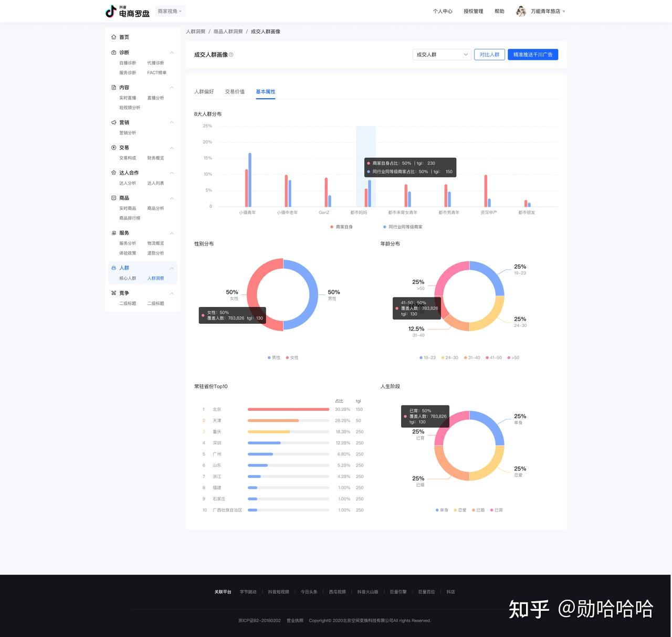
Task: Switch to the 交易价值 tab
Action: [235, 92]
